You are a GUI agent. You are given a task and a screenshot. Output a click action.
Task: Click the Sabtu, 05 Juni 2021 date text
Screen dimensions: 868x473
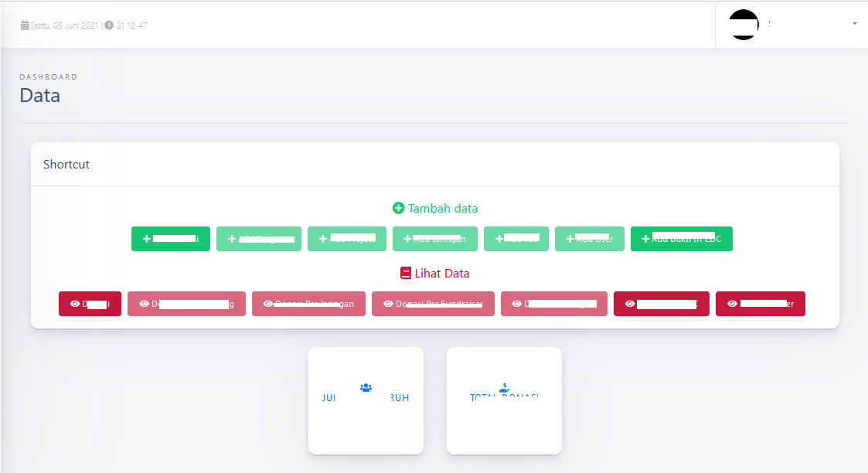(64, 26)
